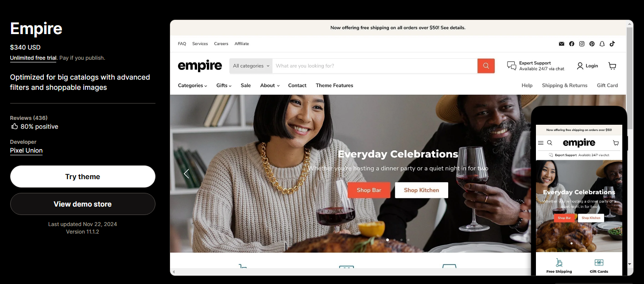Viewport: 644px width, 284px height.
Task: Open the Pinterest social icon
Action: tap(592, 44)
